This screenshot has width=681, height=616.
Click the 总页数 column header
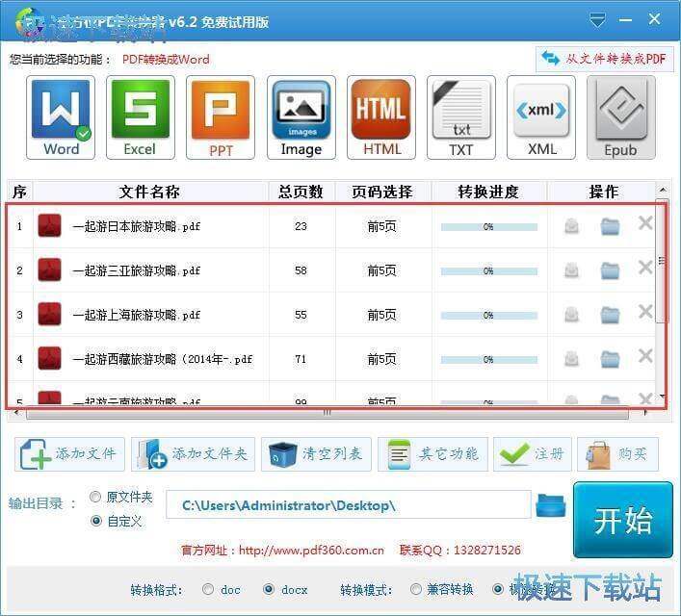[x=301, y=192]
